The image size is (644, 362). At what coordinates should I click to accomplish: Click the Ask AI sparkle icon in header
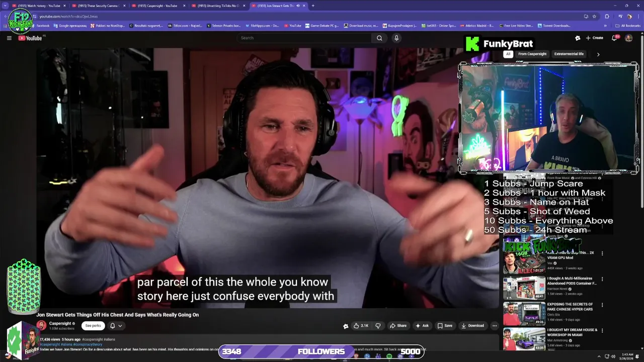pos(578,38)
